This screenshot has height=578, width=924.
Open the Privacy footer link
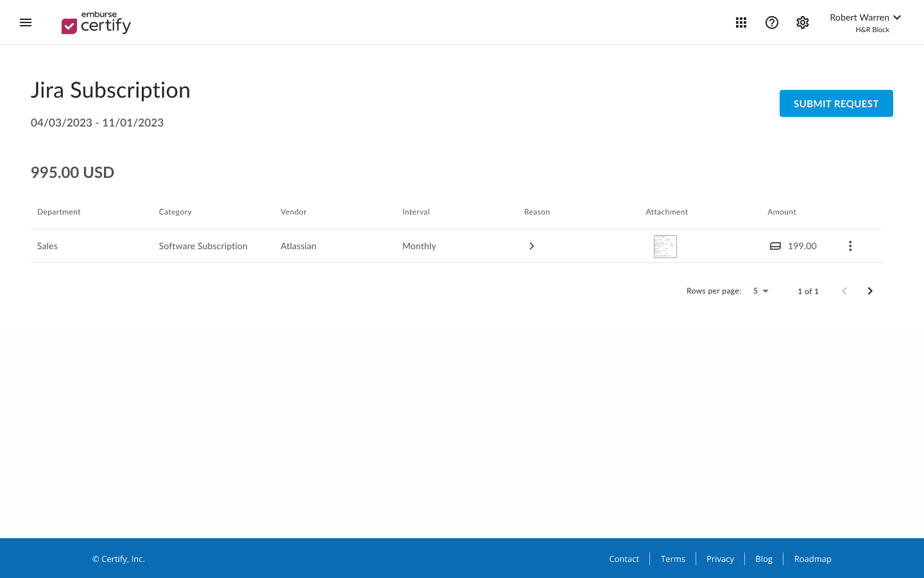[720, 559]
